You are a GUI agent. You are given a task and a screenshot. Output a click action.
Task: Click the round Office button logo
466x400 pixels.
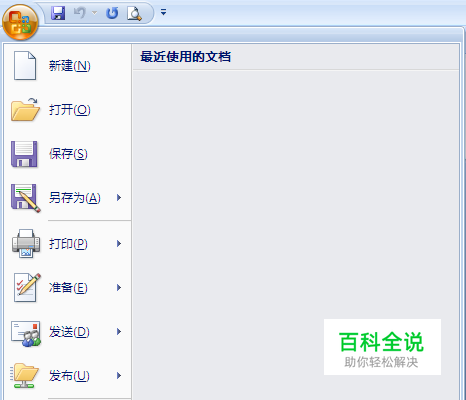click(x=20, y=22)
